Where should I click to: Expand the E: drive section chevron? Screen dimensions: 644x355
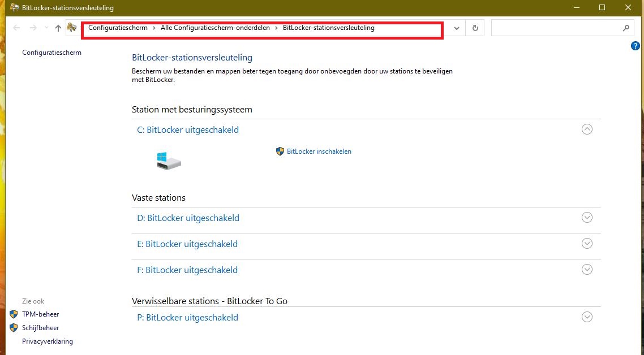587,244
